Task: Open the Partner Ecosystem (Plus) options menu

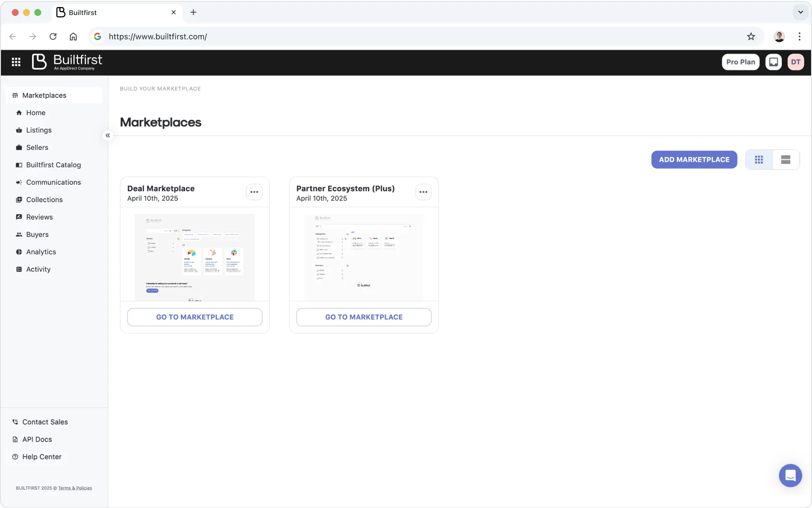Action: [423, 192]
